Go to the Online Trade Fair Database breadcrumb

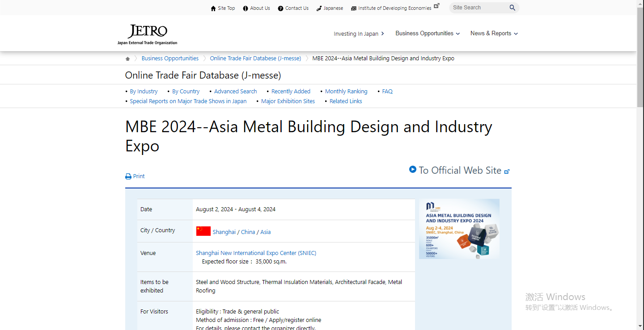[x=255, y=58]
